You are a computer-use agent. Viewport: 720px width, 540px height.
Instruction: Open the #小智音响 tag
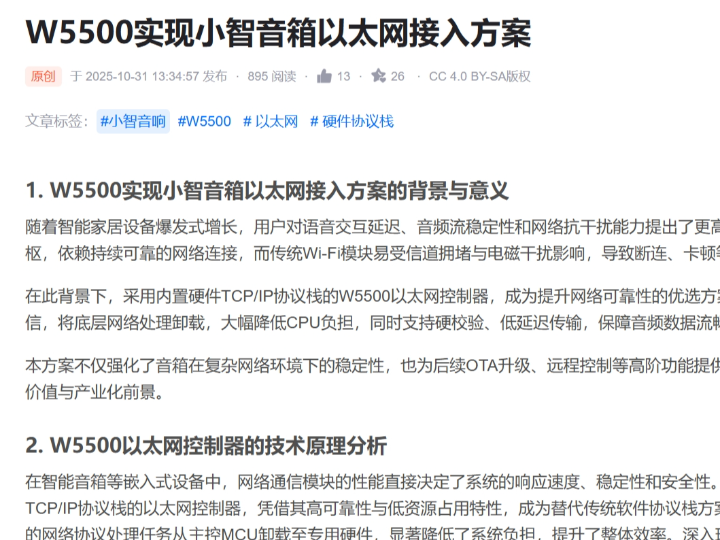133,121
